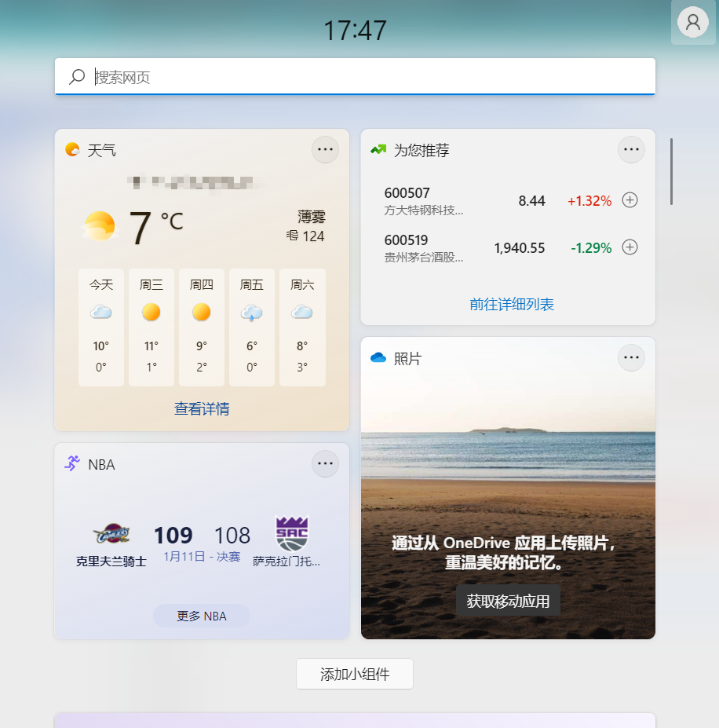Image resolution: width=719 pixels, height=728 pixels.
Task: Open the 查看详情 weather link
Action: [202, 408]
